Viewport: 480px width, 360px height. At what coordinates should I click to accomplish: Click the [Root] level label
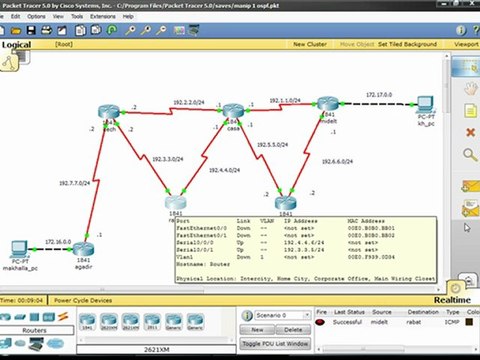[64, 44]
